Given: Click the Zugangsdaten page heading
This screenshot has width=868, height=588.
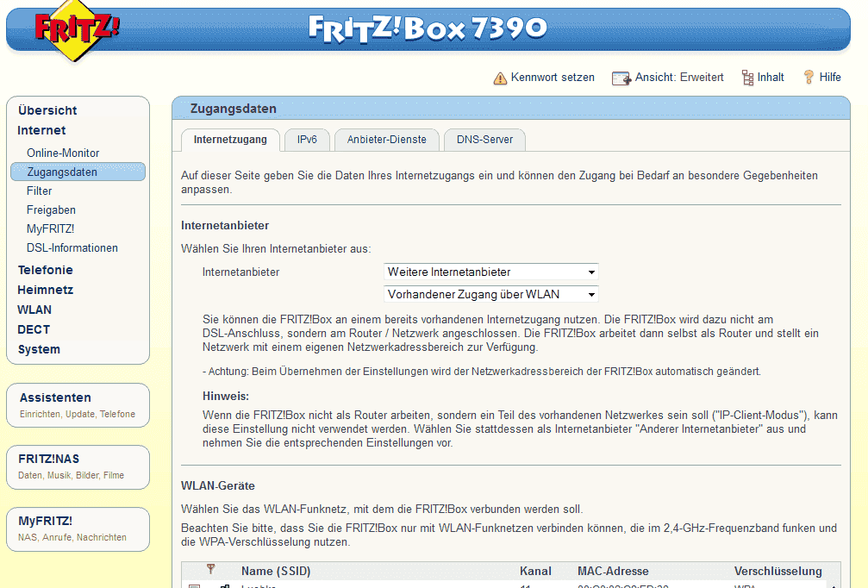Looking at the screenshot, I should (233, 109).
